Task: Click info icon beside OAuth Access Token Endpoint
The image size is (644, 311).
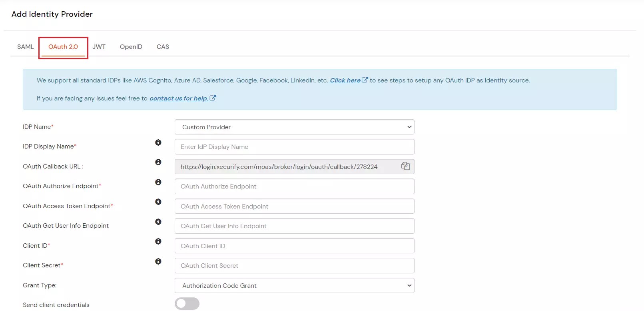Action: [x=158, y=202]
